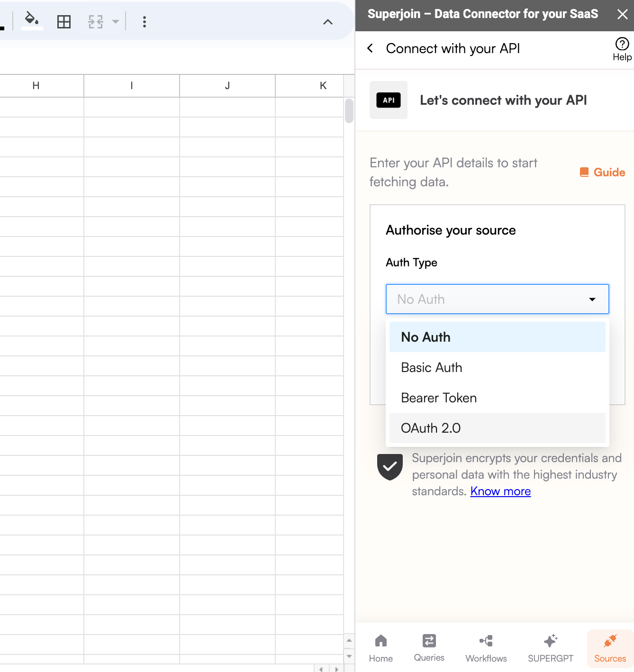This screenshot has width=634, height=672.
Task: Click the merge cells icon
Action: pos(96,22)
